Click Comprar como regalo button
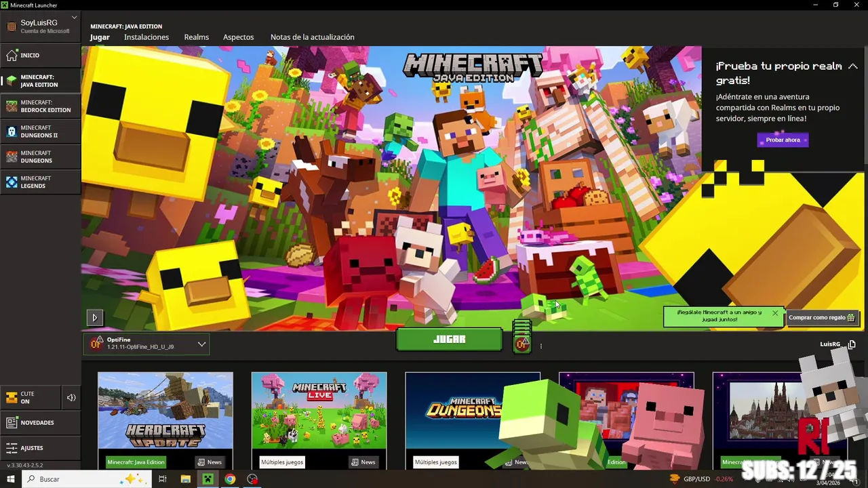868x488 pixels. coord(821,317)
